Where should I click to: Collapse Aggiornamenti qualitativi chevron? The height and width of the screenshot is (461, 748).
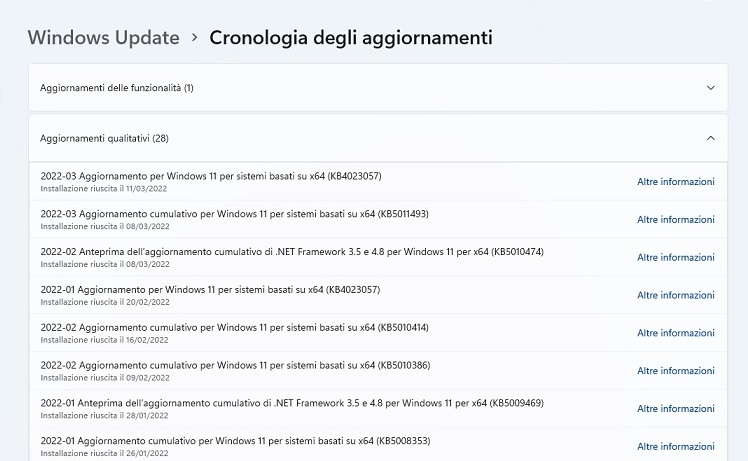coord(710,138)
